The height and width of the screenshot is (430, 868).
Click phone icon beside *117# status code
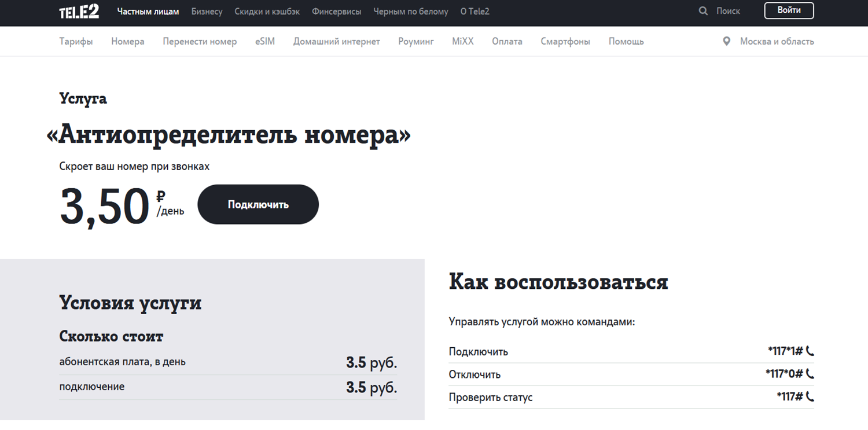tap(810, 397)
